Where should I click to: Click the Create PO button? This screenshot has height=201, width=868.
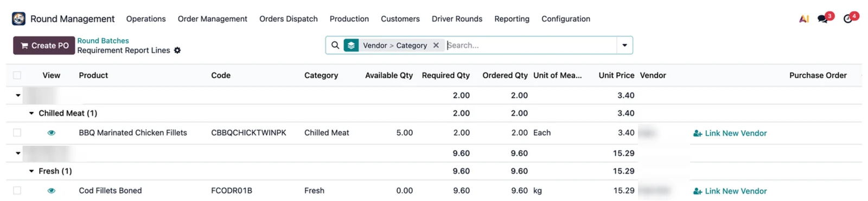pyautogui.click(x=44, y=46)
